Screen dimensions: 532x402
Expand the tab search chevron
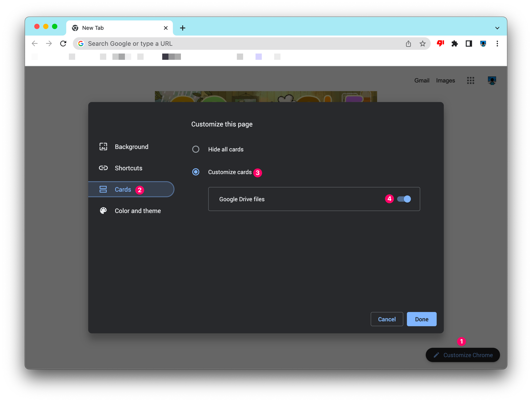coord(497,28)
